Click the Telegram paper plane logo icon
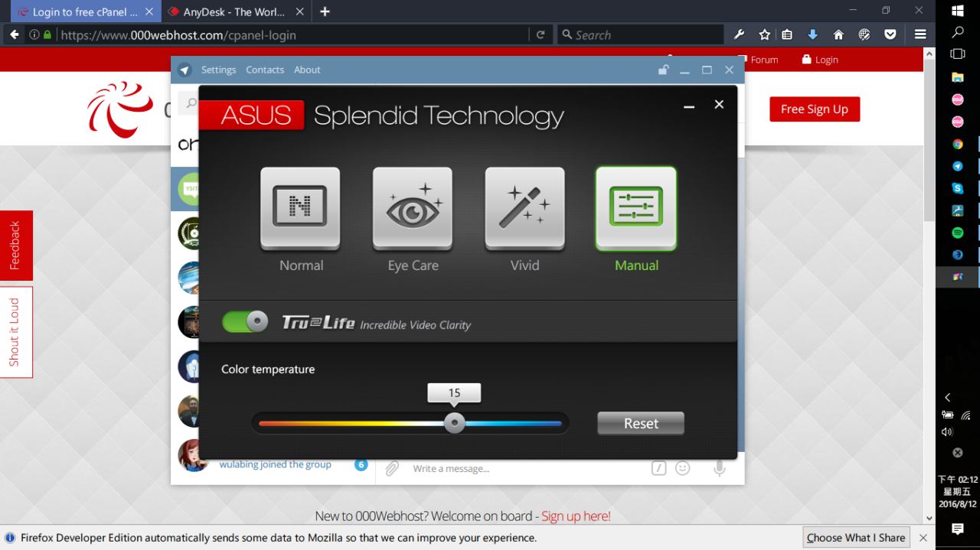Viewport: 980px width, 550px height. click(185, 70)
